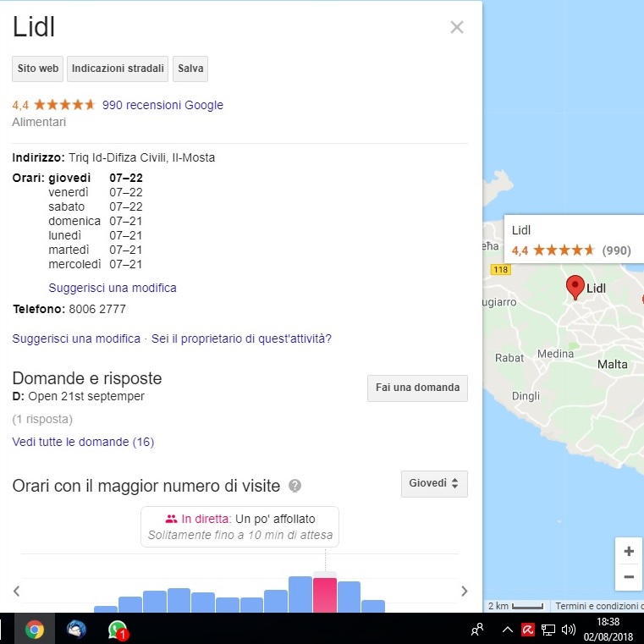Viewport: 644px width, 644px height.
Task: Go to next day with right chevron
Action: tap(464, 591)
